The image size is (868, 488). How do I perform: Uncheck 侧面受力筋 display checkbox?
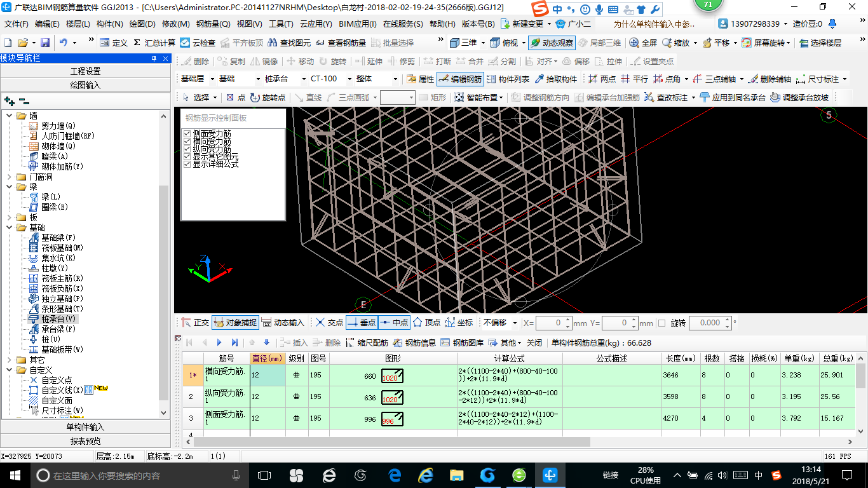pos(187,133)
